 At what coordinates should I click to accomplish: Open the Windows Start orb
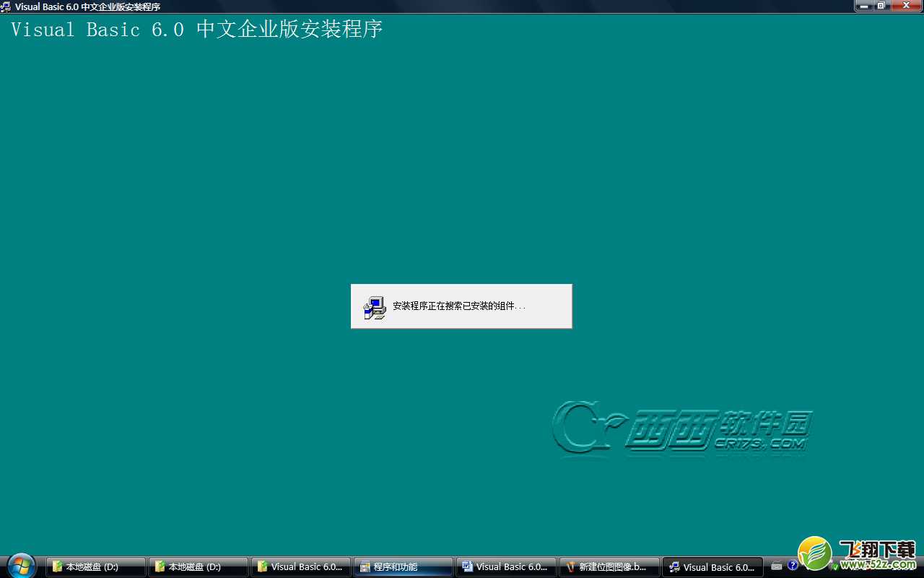click(x=22, y=566)
